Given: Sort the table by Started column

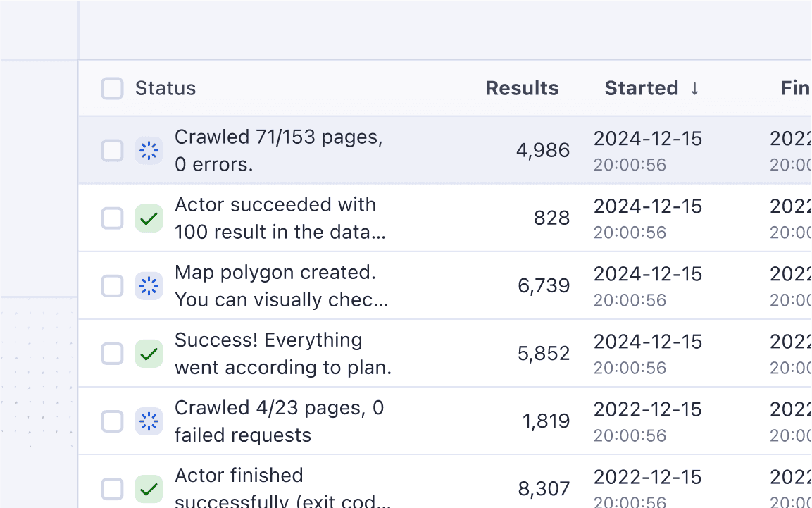Looking at the screenshot, I should tap(641, 88).
